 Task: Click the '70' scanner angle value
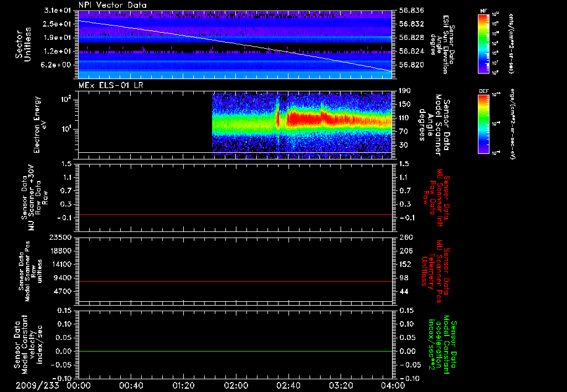[x=403, y=132]
